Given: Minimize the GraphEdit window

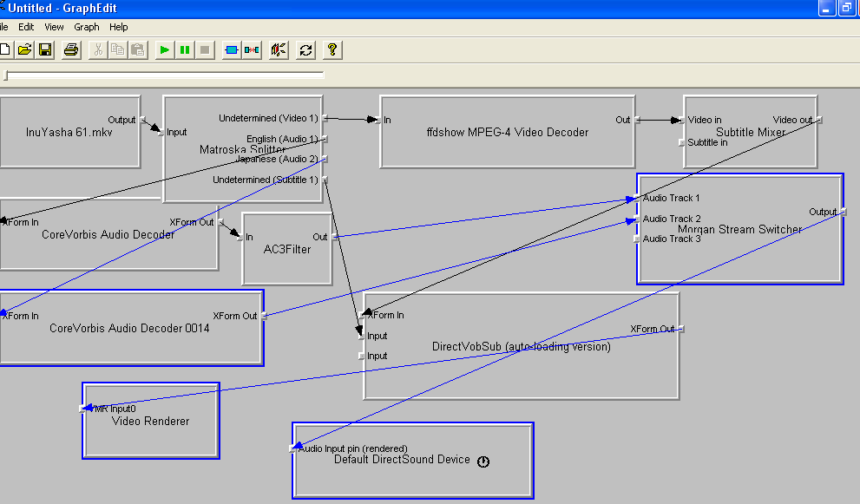Looking at the screenshot, I should [x=826, y=8].
